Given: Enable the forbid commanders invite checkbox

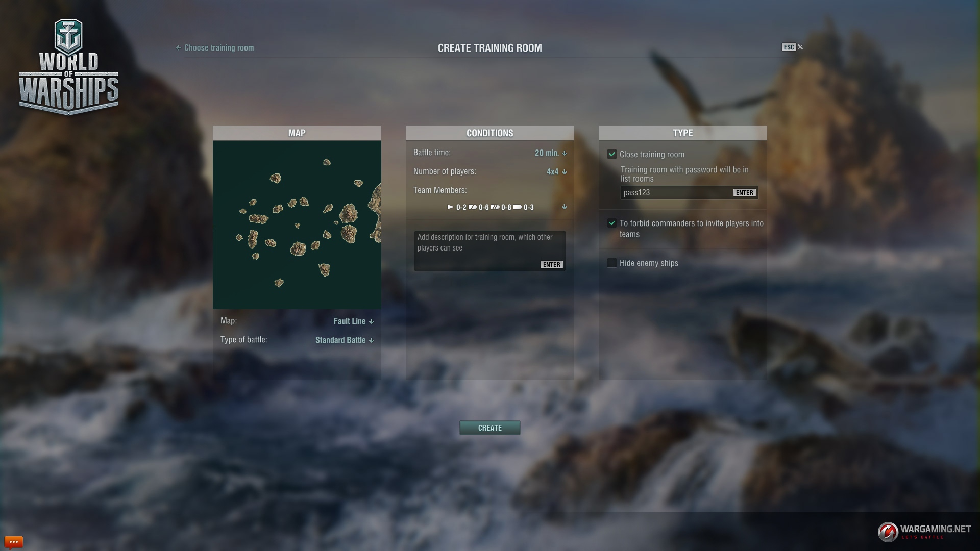Looking at the screenshot, I should pos(611,222).
